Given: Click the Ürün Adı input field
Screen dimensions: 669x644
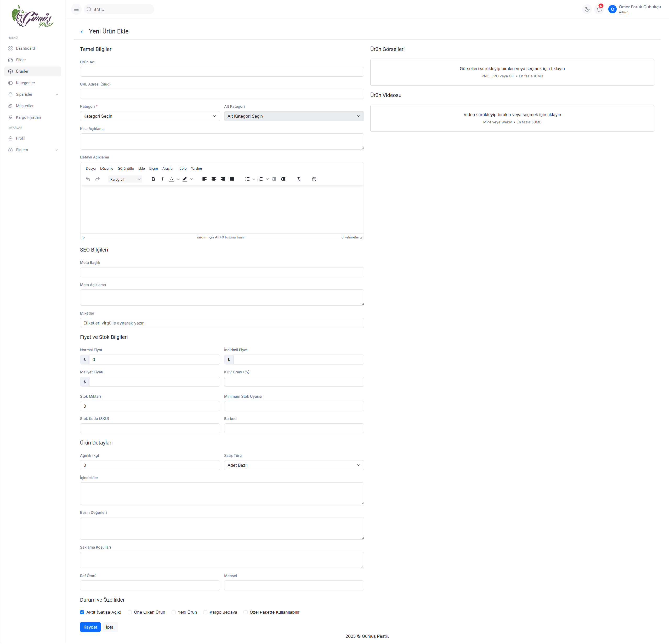Looking at the screenshot, I should 222,72.
